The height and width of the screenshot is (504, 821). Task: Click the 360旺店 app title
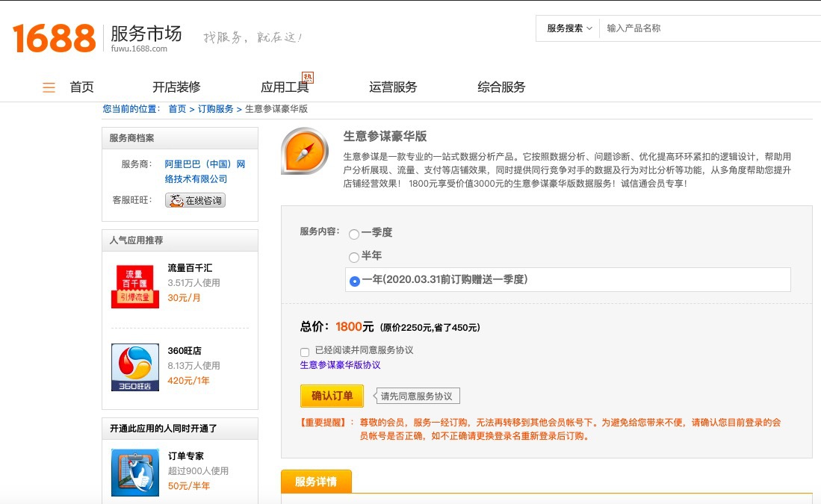[x=185, y=351]
